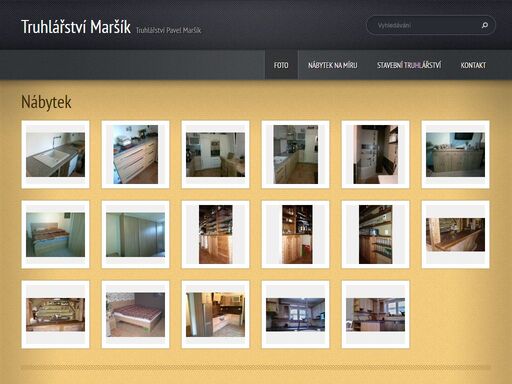Open the bed with green curtain photo
This screenshot has height=384, width=512.
55,234
